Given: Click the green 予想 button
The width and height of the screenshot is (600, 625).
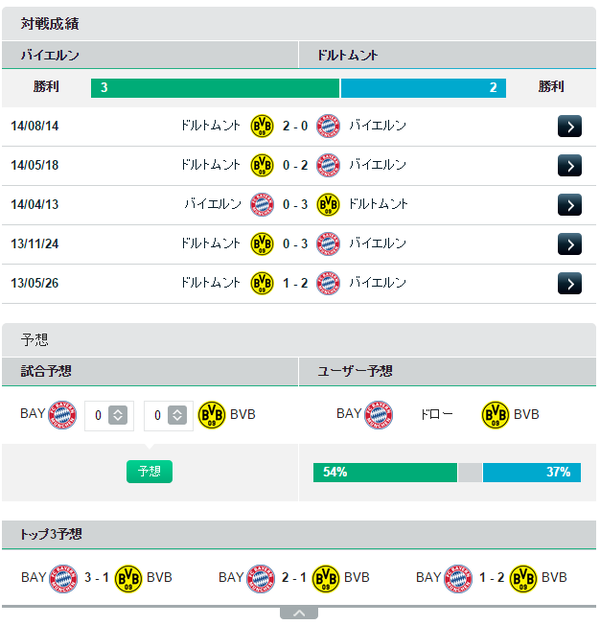Looking at the screenshot, I should [150, 472].
